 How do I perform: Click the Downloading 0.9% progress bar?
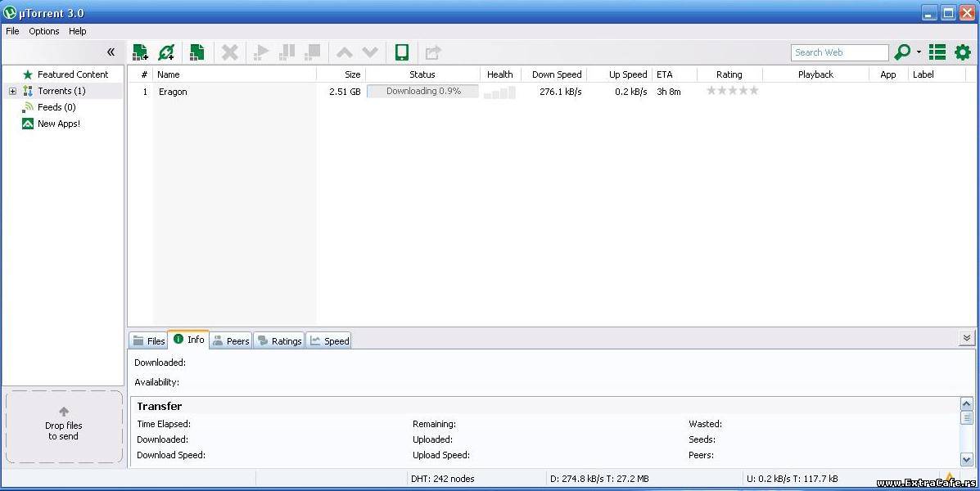[423, 91]
